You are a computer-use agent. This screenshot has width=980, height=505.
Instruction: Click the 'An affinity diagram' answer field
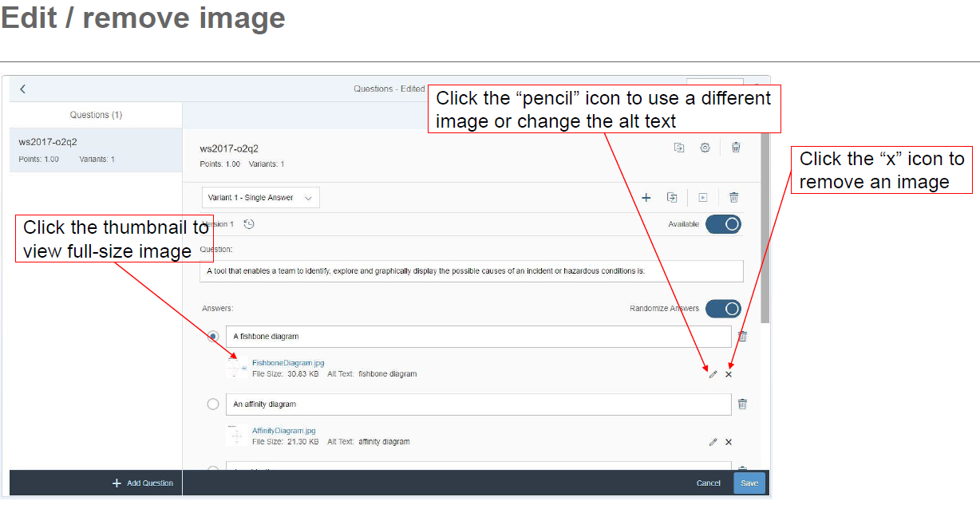(x=479, y=404)
